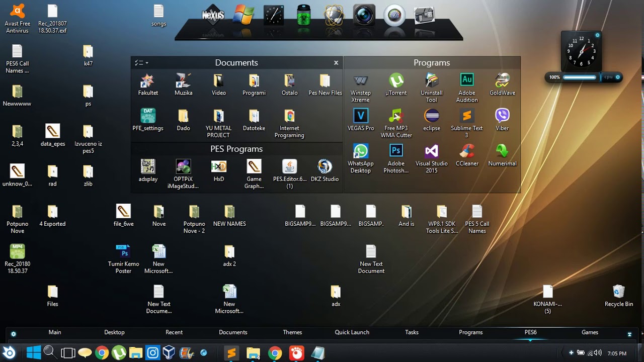
Task: Switch to the Programs tab in bottom bar
Action: [x=471, y=332]
